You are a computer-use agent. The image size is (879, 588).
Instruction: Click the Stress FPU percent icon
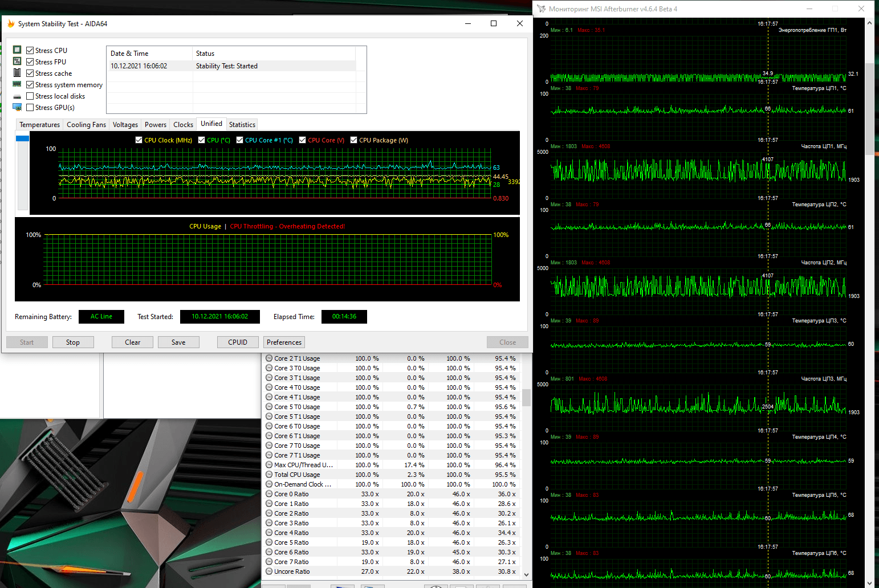[17, 62]
